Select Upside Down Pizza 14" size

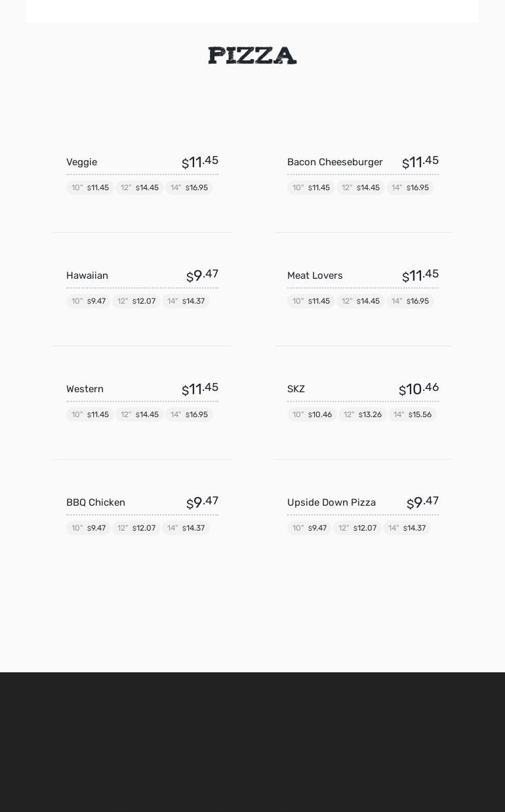[407, 528]
